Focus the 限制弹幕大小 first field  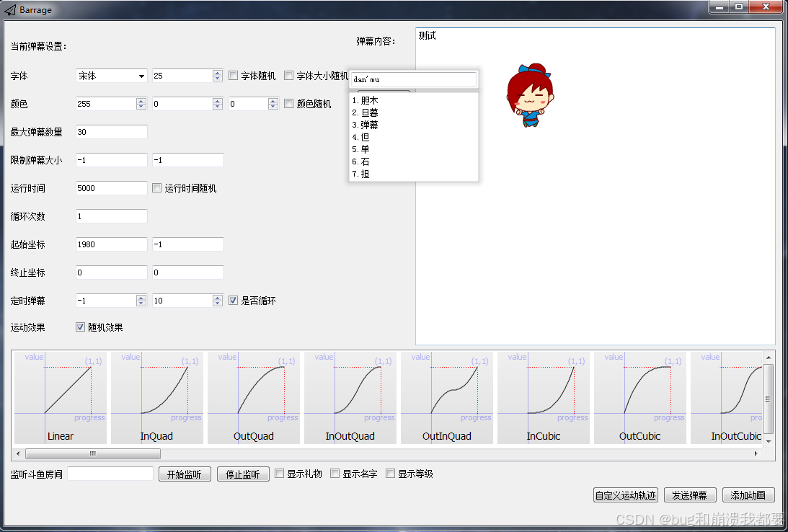[112, 160]
